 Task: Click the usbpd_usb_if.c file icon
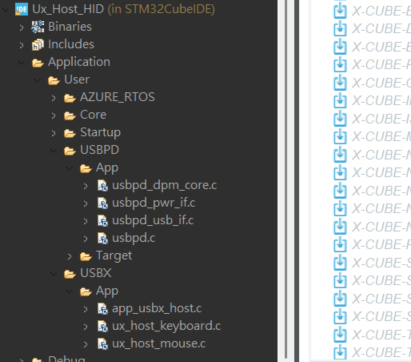(x=102, y=221)
